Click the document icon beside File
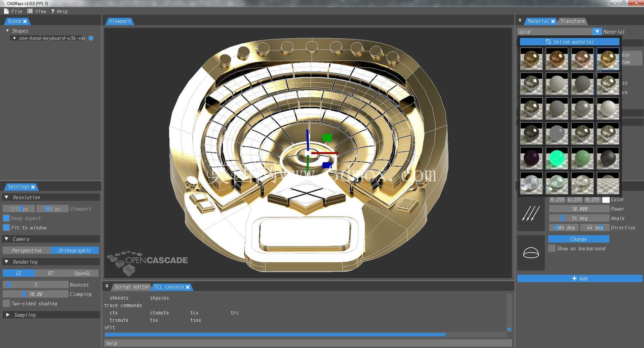 (x=6, y=11)
